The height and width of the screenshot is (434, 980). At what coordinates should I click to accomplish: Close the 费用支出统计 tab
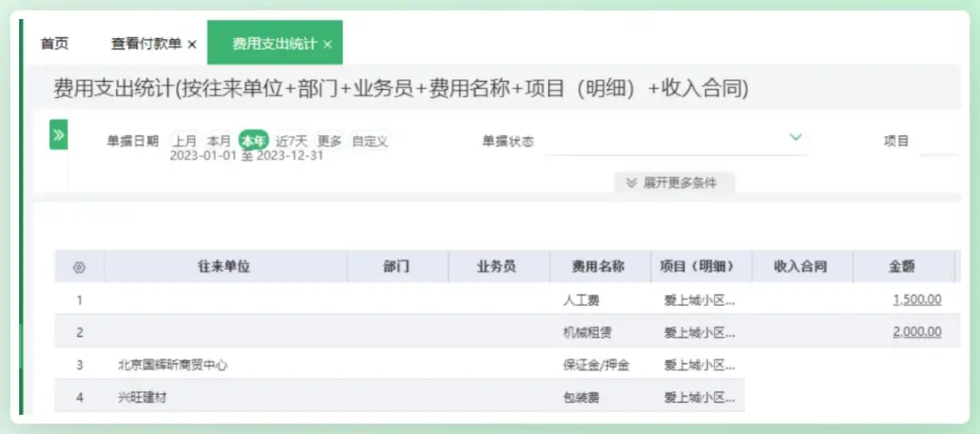pos(328,44)
